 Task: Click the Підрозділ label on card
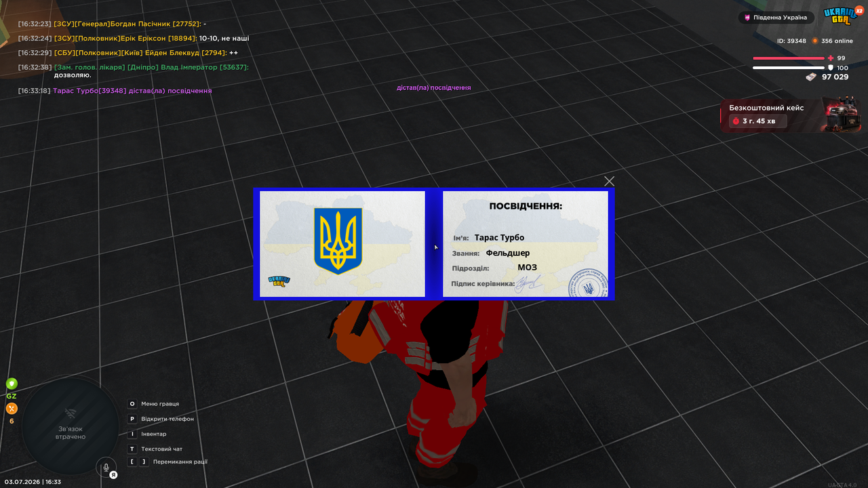[471, 268]
